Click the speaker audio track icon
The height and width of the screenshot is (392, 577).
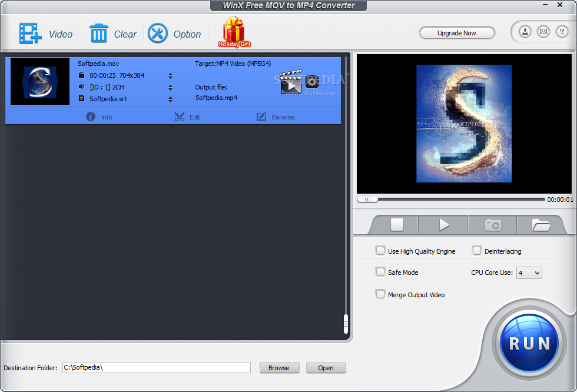click(x=82, y=87)
